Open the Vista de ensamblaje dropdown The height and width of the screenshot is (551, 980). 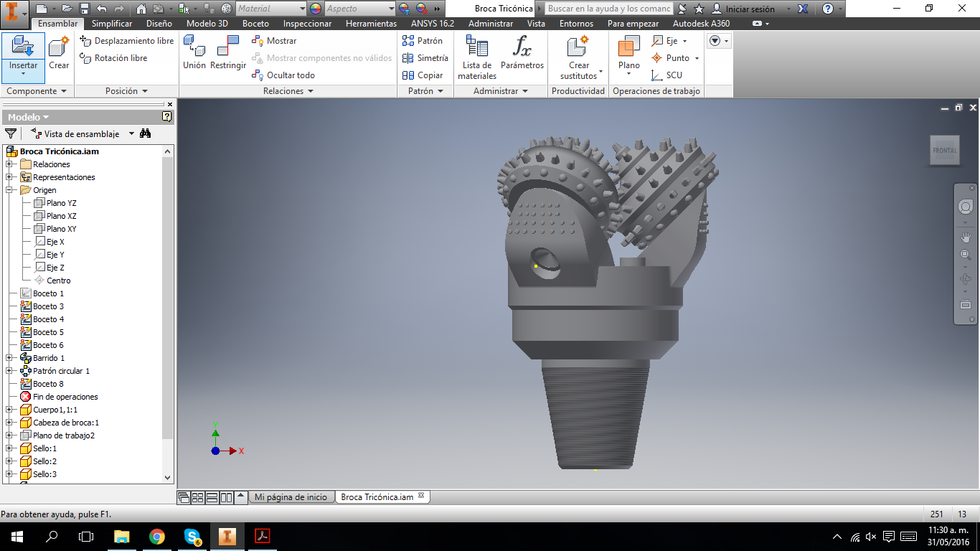(x=131, y=134)
